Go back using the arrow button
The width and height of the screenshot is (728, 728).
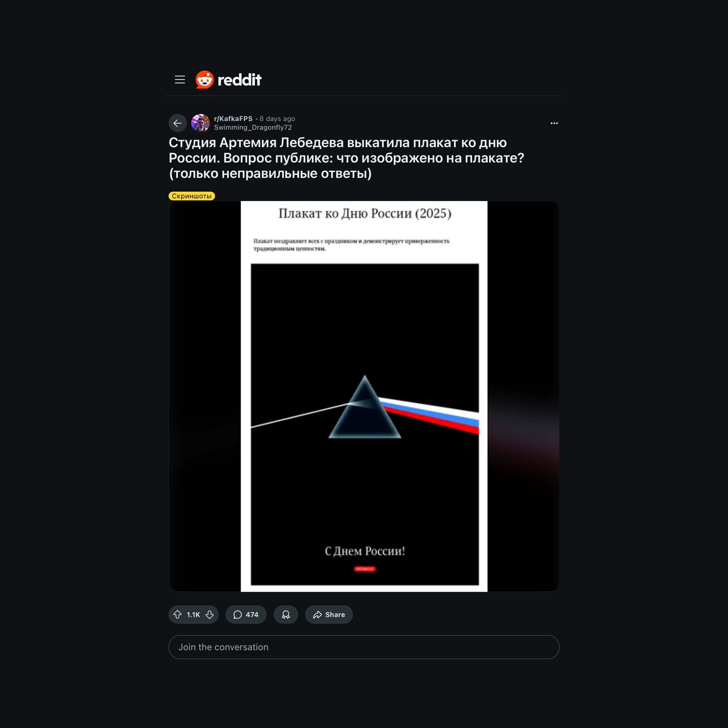[x=177, y=123]
